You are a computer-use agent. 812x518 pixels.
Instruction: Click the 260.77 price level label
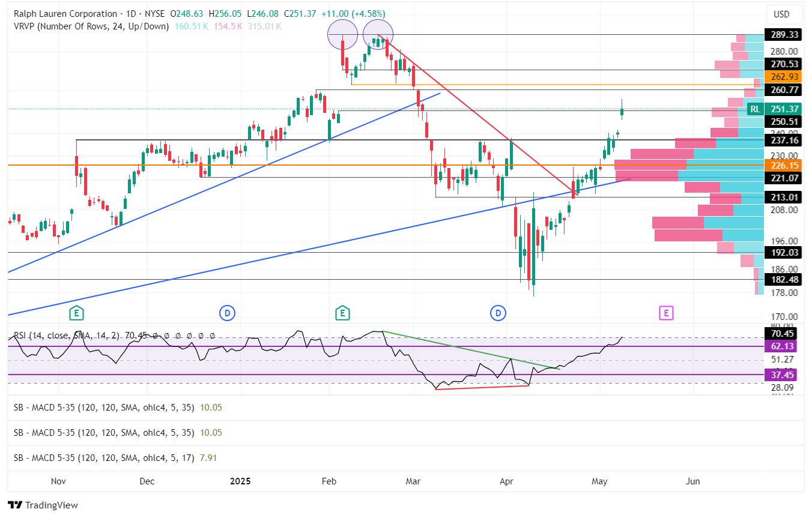(782, 90)
